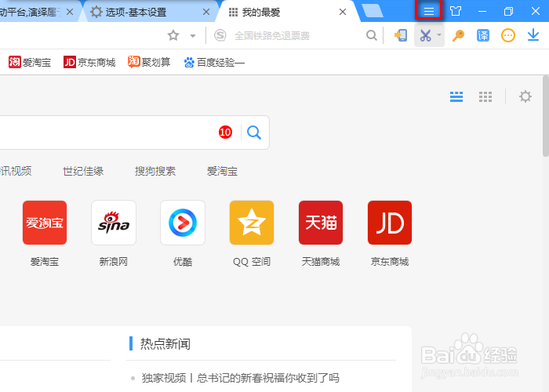Open 百度经验 bookmark

pyautogui.click(x=214, y=62)
